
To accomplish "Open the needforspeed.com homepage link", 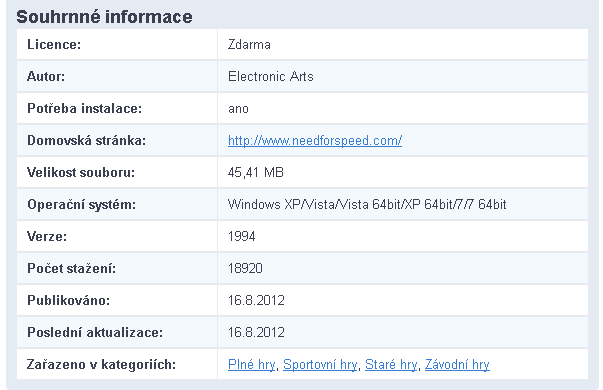I will click(315, 141).
